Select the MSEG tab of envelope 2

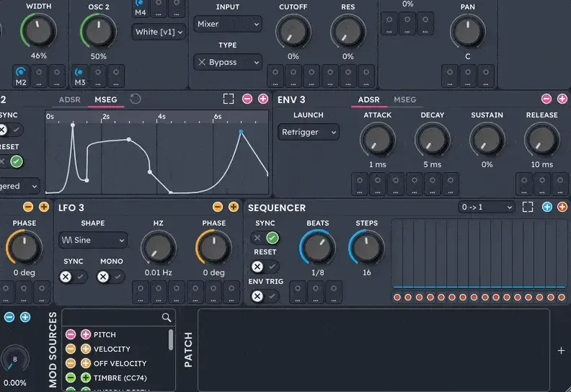click(x=106, y=99)
